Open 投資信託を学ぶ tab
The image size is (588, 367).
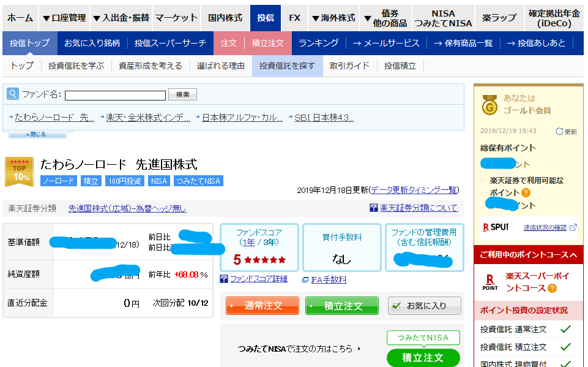[x=76, y=66]
